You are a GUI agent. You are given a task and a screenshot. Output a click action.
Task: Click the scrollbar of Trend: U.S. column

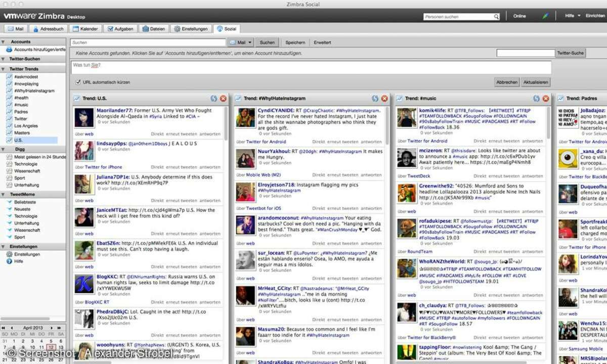coord(225,124)
